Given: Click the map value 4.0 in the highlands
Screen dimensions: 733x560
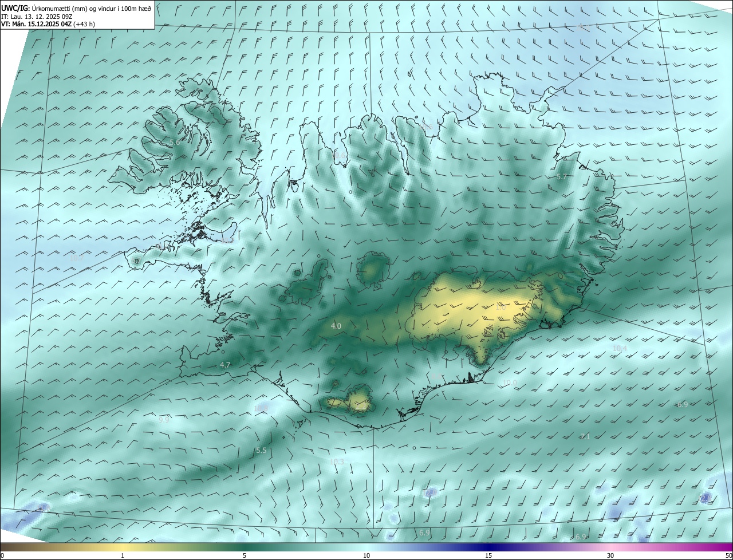Looking at the screenshot, I should point(336,326).
